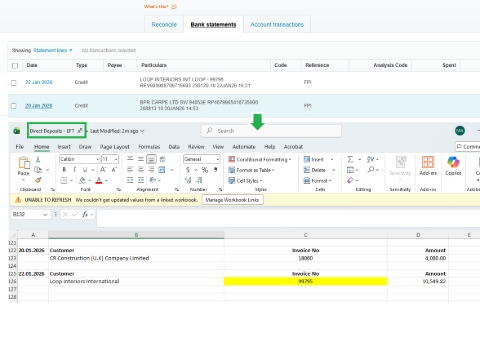Open the File menu

click(20, 147)
